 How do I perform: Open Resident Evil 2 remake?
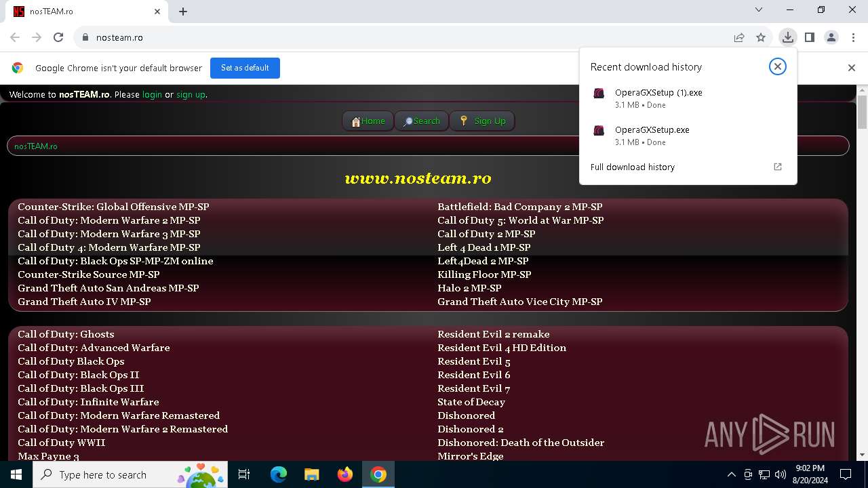(x=494, y=334)
